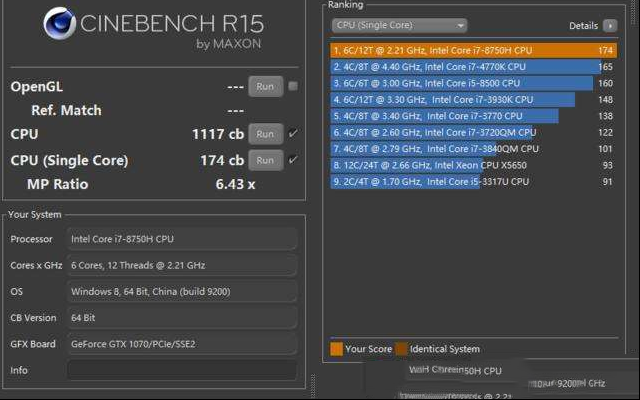Image resolution: width=640 pixels, height=400 pixels.
Task: Select ranking entry Intel Core i7-3720QM CPU
Action: click(473, 132)
